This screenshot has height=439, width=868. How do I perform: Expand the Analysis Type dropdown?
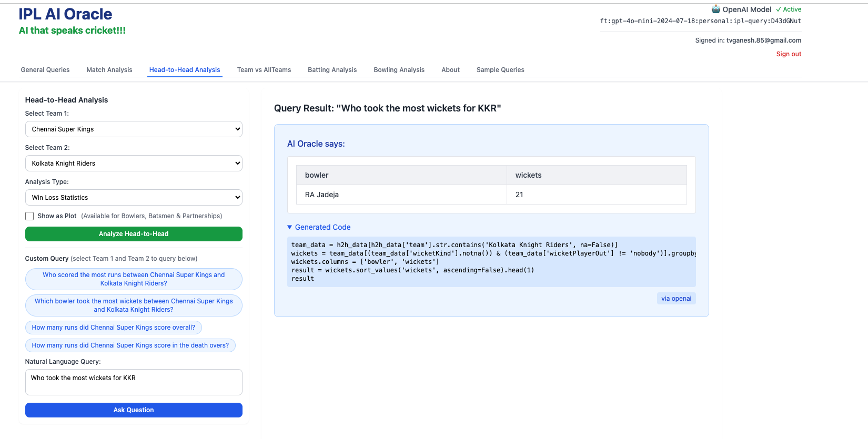(x=134, y=198)
